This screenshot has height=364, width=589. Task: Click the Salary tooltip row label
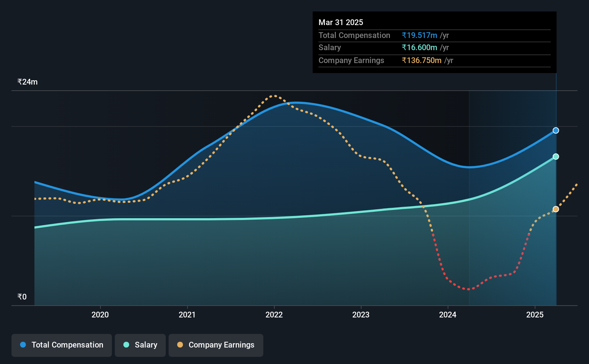330,48
